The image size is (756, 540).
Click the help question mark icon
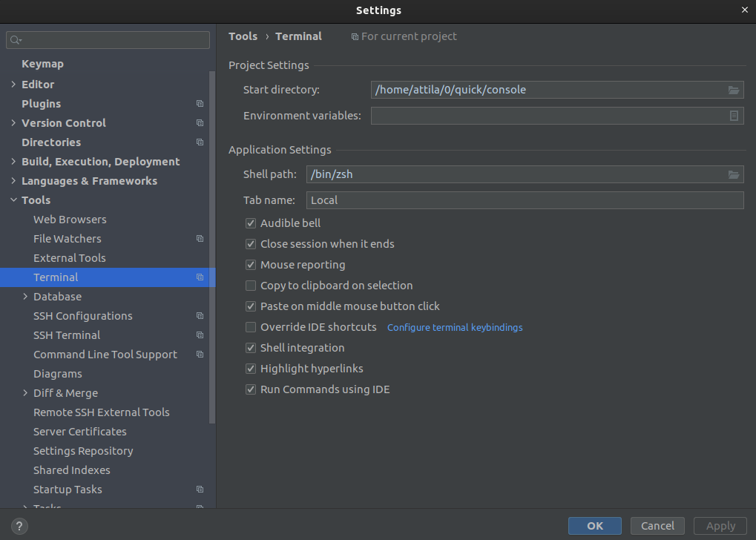(19, 526)
